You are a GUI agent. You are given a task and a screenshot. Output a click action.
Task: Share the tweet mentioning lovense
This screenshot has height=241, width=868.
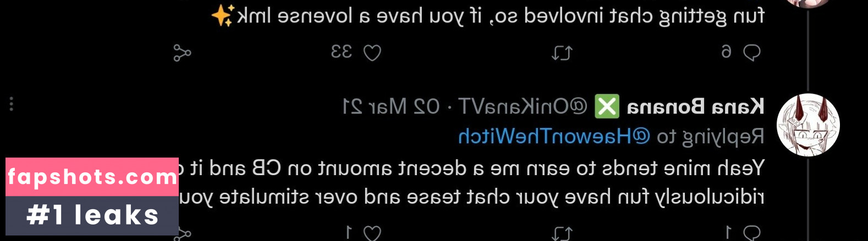coord(182,53)
